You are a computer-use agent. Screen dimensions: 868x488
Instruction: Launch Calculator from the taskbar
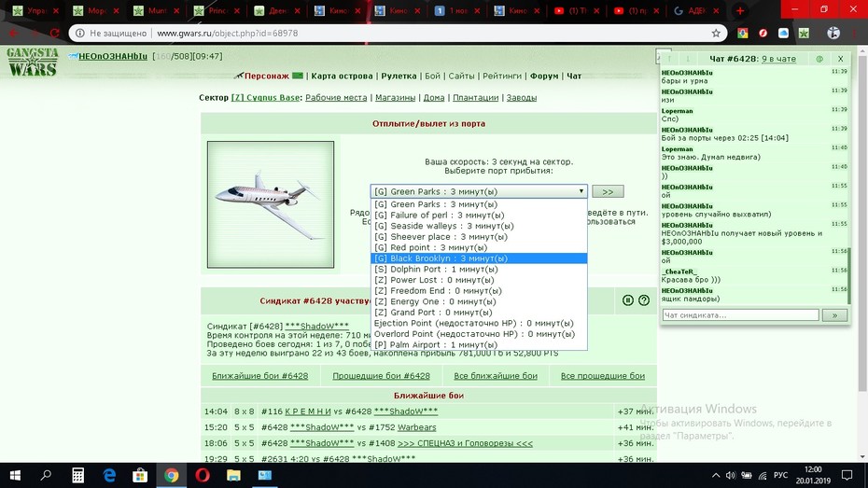[77, 475]
